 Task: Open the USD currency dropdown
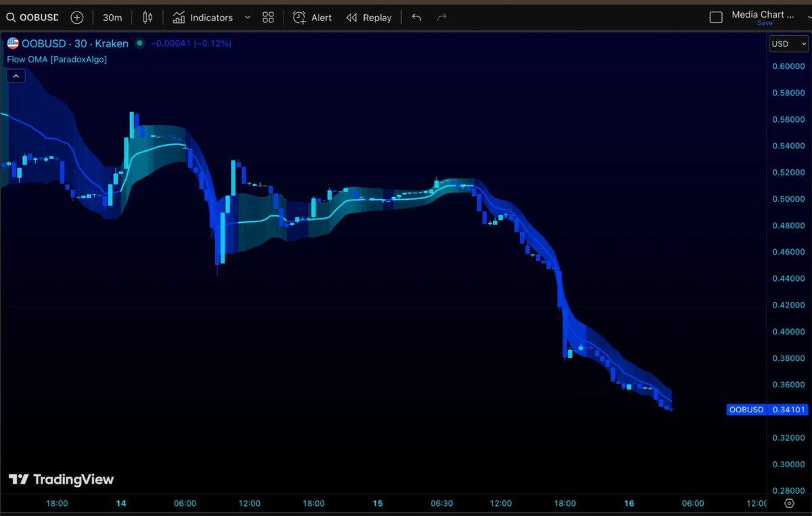pyautogui.click(x=789, y=44)
